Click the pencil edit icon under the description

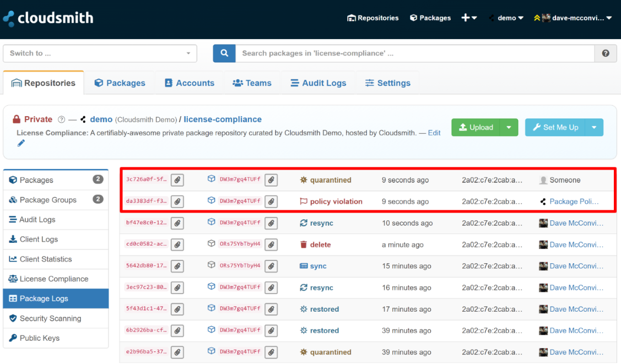click(21, 143)
